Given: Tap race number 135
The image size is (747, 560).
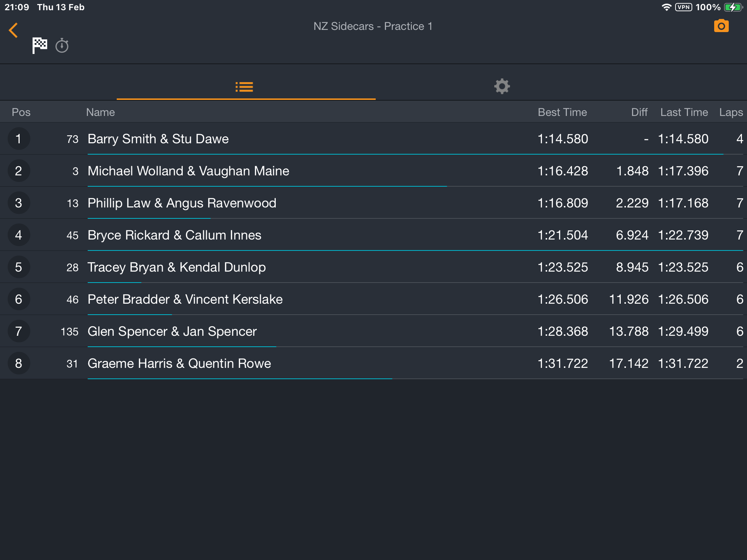Looking at the screenshot, I should coord(70,332).
